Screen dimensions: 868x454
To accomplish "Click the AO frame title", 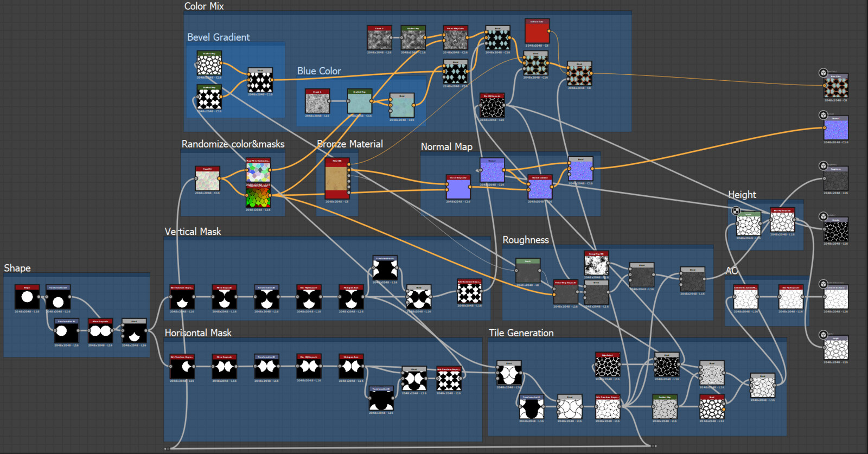I will click(x=732, y=270).
